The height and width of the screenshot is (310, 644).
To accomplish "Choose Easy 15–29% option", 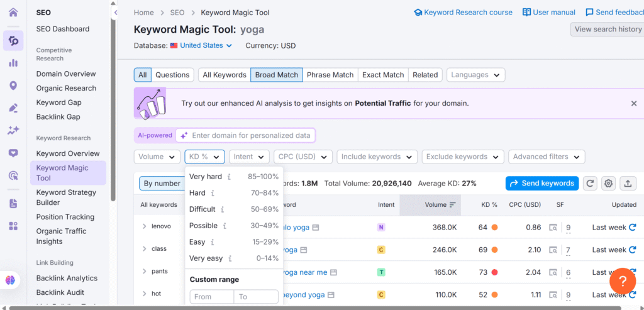I will click(234, 242).
